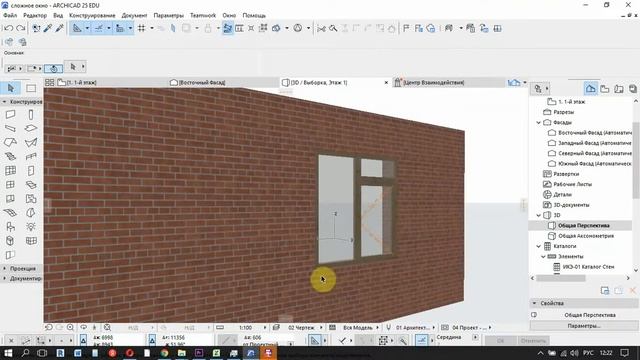Select the Roof tool in toolbox
Viewport: 640px width, 360px height.
(x=11, y=142)
